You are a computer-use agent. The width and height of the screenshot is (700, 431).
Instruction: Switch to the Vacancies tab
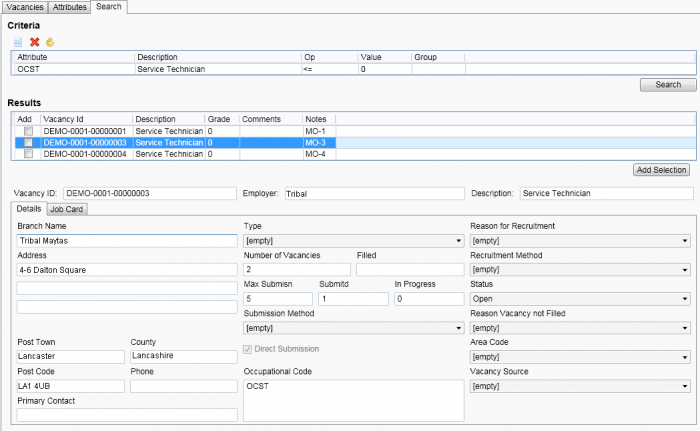[24, 7]
